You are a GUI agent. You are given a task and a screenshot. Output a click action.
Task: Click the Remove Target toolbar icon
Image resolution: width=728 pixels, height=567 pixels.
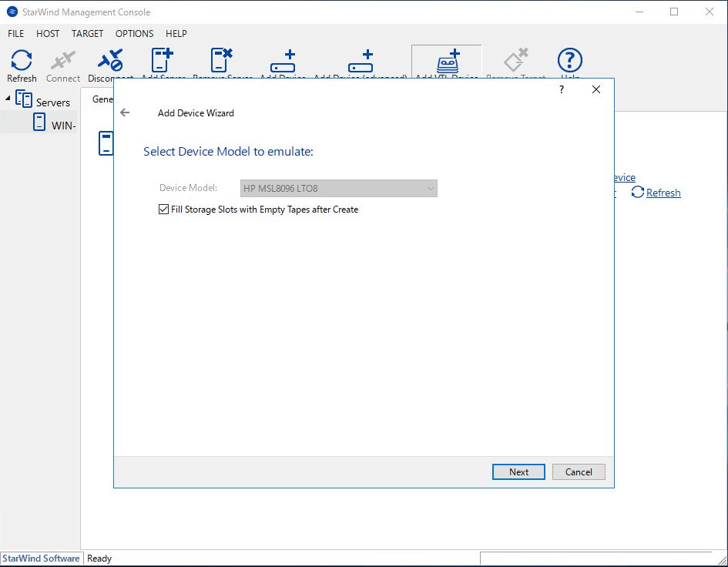pos(516,62)
